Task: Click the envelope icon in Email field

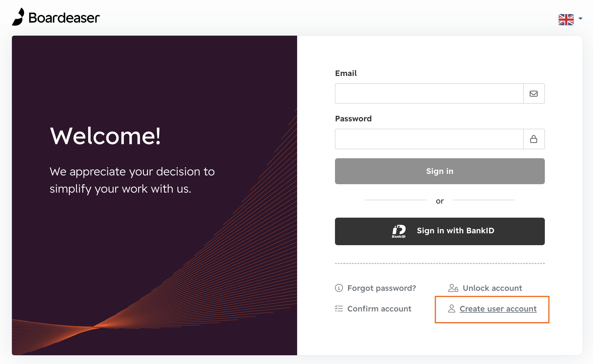Action: click(x=534, y=94)
